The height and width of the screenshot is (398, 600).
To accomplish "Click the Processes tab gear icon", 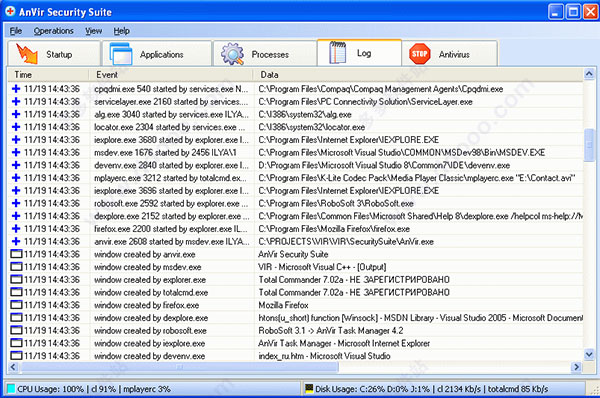I will pos(232,54).
